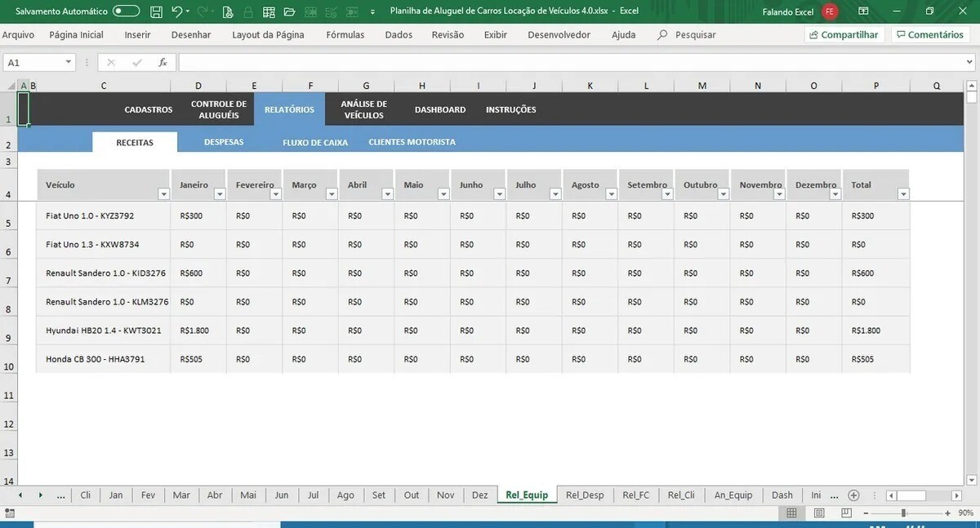Select Normal view icon in status bar
Viewport: 980px width, 528px height.
pyautogui.click(x=791, y=513)
